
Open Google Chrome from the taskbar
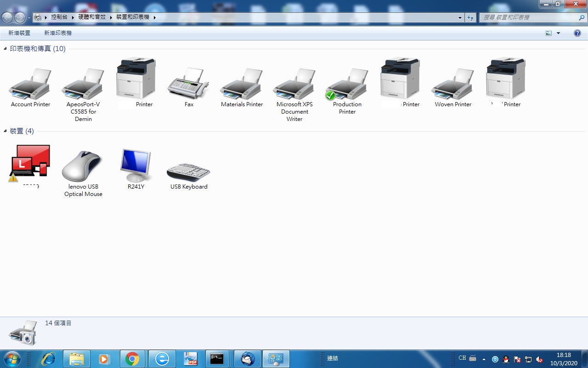(132, 359)
